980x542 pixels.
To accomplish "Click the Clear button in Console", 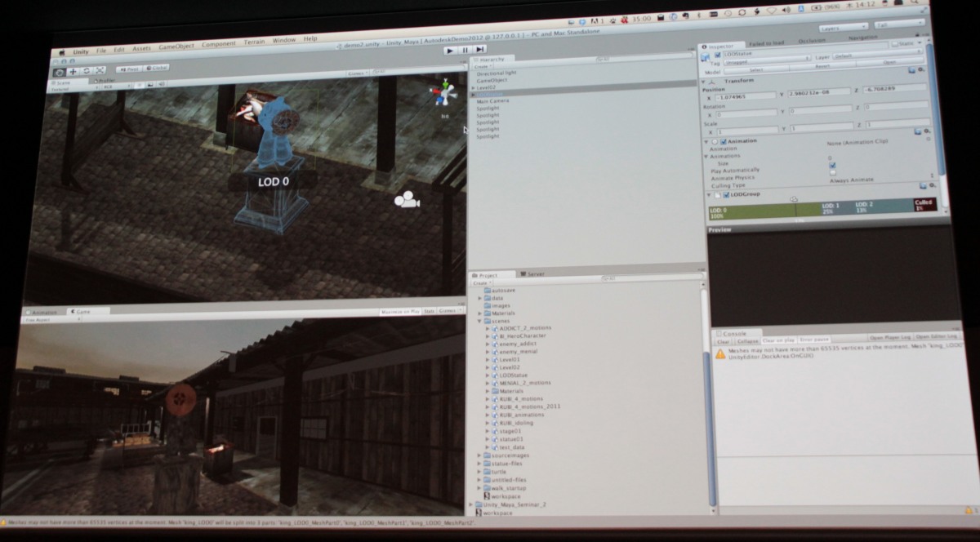I will [x=724, y=341].
